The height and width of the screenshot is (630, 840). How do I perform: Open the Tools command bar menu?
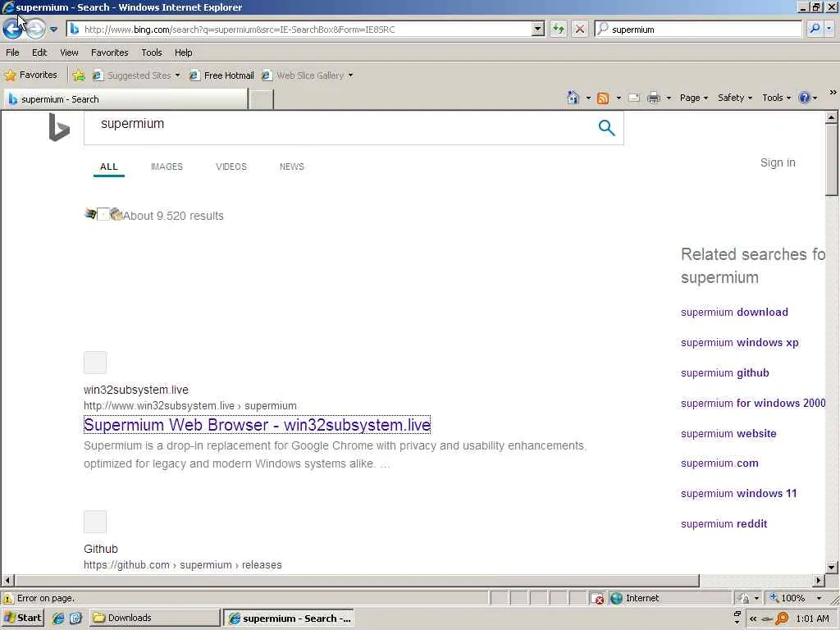tap(776, 98)
